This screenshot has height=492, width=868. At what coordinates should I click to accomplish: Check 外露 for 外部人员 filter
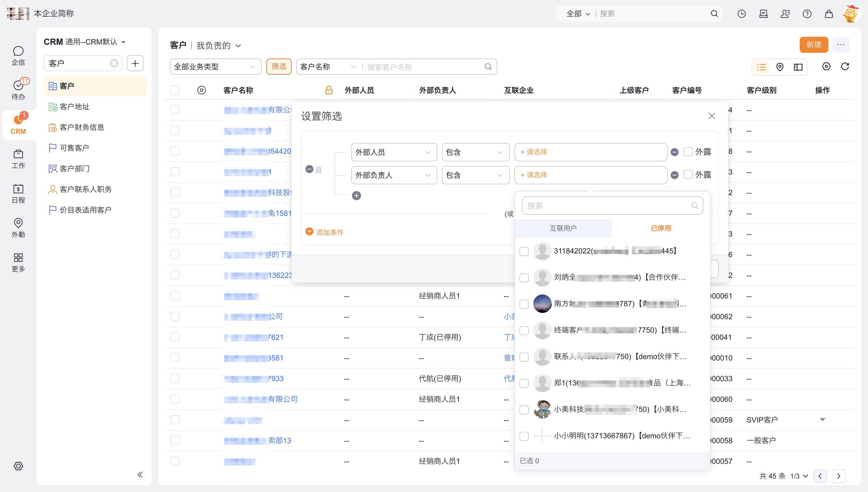[x=688, y=152]
